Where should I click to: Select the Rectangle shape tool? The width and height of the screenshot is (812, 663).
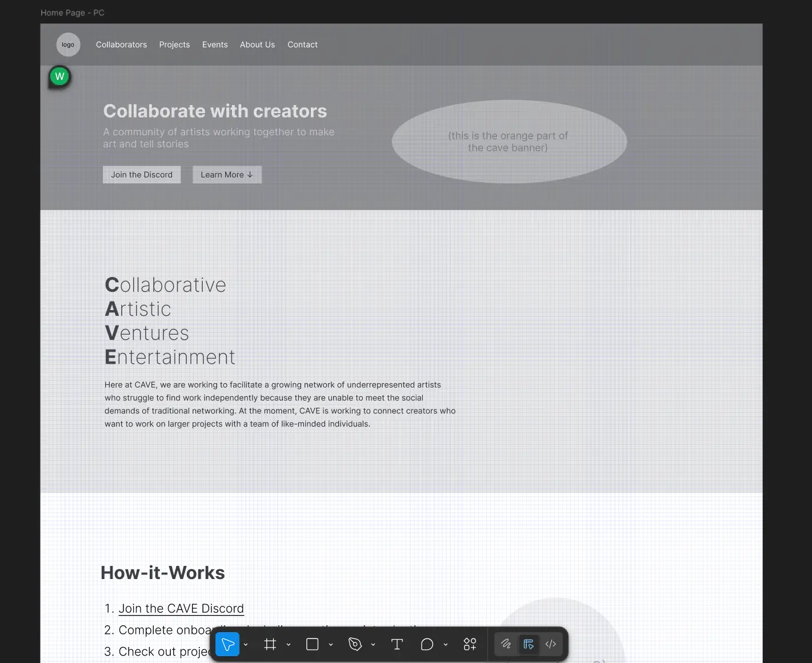click(312, 644)
